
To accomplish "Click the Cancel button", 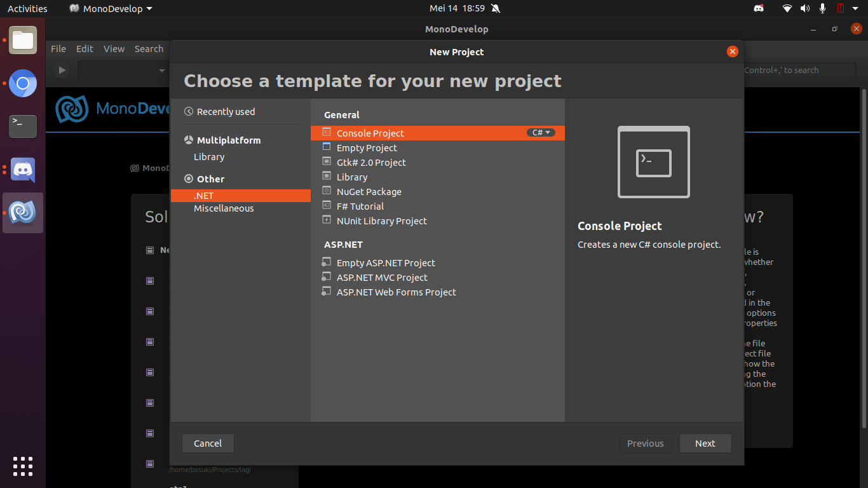I will click(208, 444).
